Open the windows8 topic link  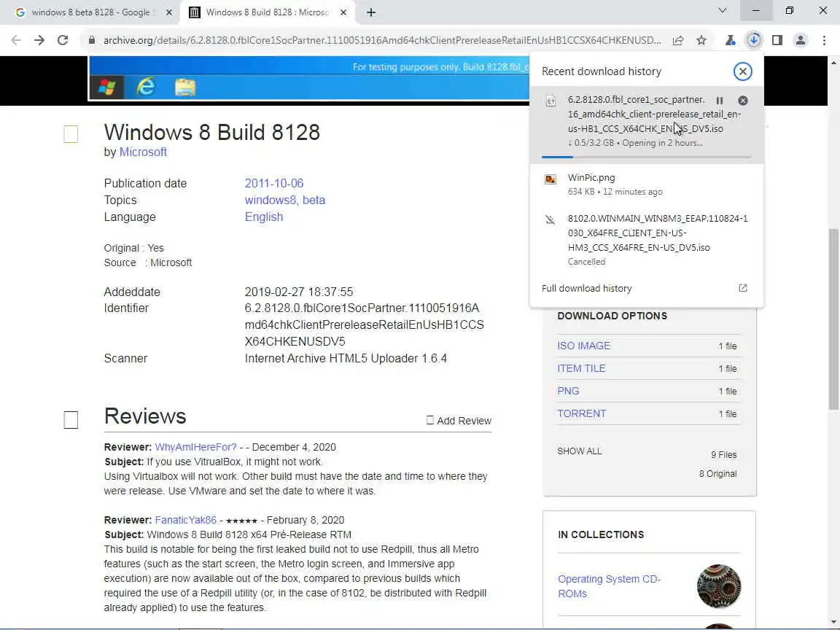click(271, 201)
